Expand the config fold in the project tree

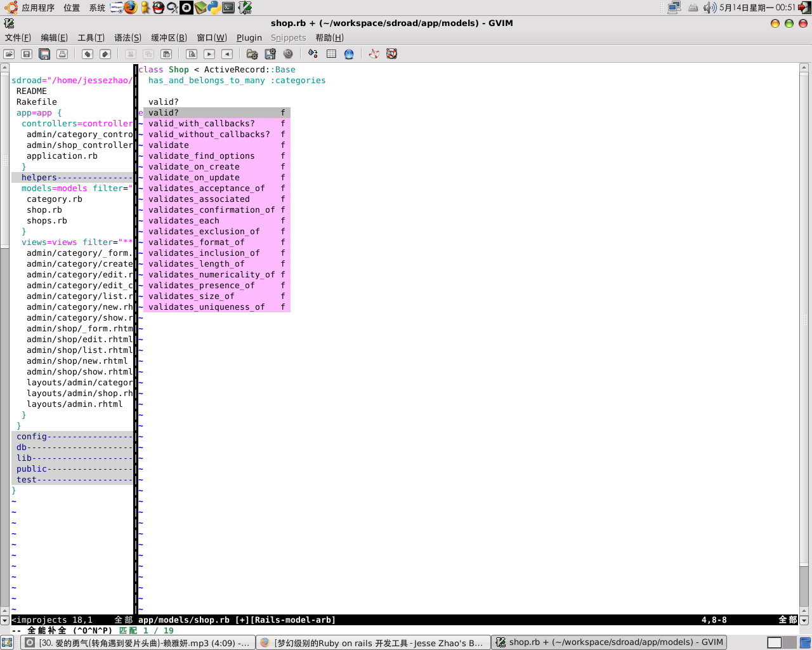pyautogui.click(x=72, y=437)
